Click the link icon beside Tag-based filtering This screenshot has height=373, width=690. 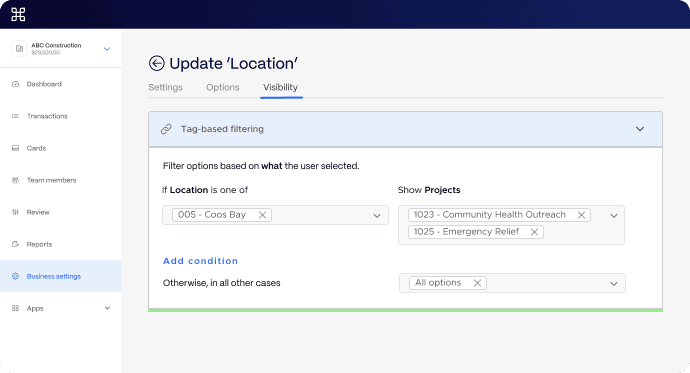coord(166,129)
